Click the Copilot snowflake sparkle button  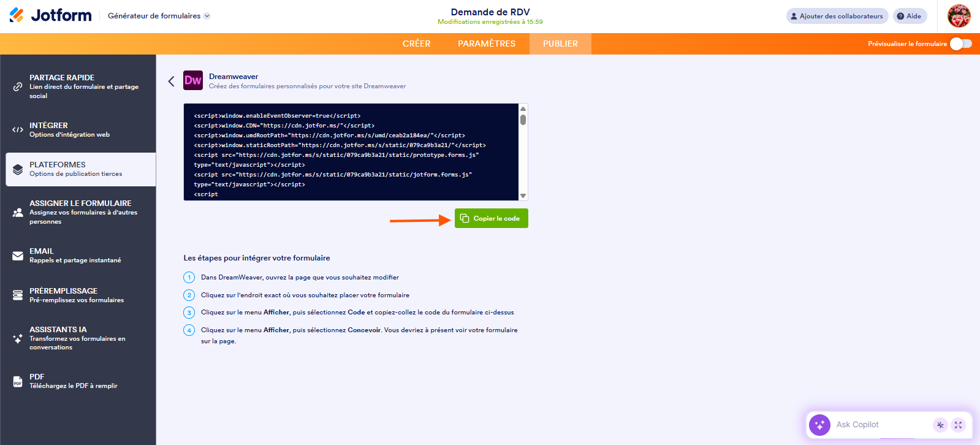(940, 425)
